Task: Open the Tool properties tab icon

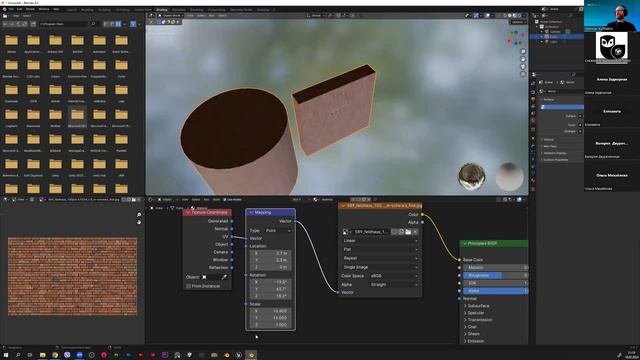Action: click(x=533, y=83)
